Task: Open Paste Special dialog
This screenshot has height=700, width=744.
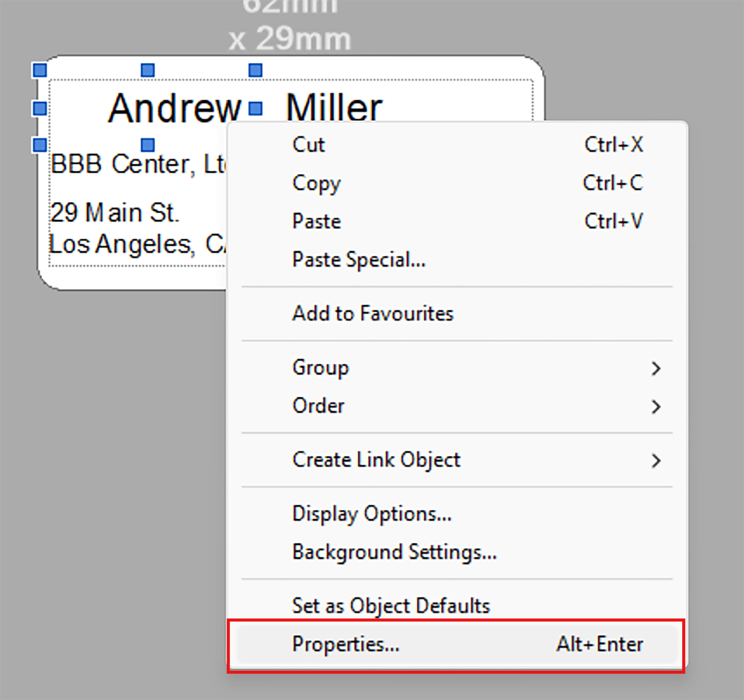Action: click(x=359, y=259)
